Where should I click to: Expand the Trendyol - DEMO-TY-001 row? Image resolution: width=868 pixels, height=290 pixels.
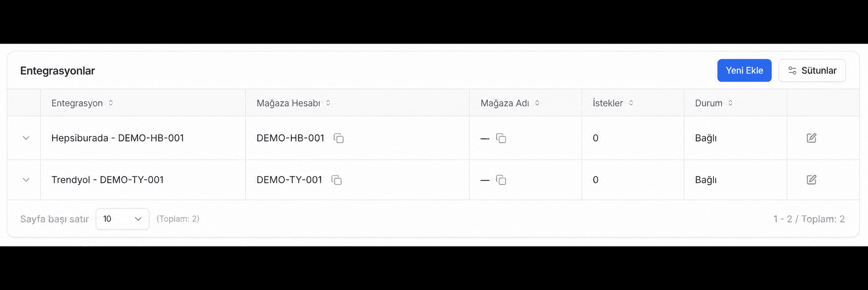click(x=26, y=180)
